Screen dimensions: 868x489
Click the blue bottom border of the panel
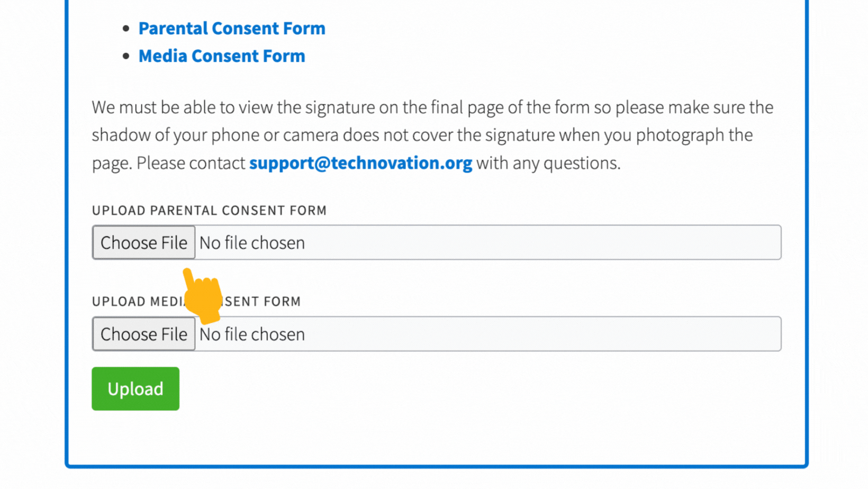click(437, 466)
